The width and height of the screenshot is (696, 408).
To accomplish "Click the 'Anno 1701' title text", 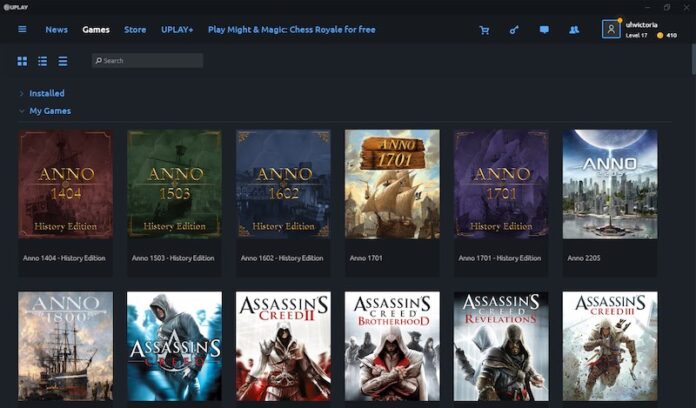I will 366,258.
